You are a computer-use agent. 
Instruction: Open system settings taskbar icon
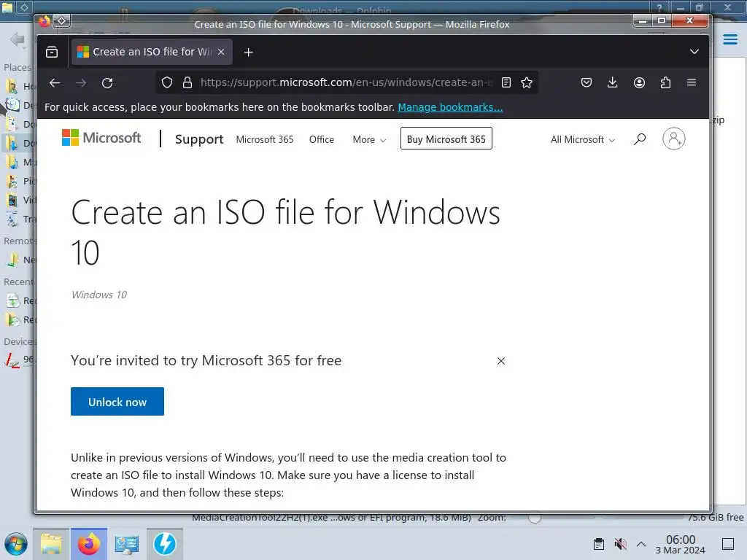click(x=127, y=544)
